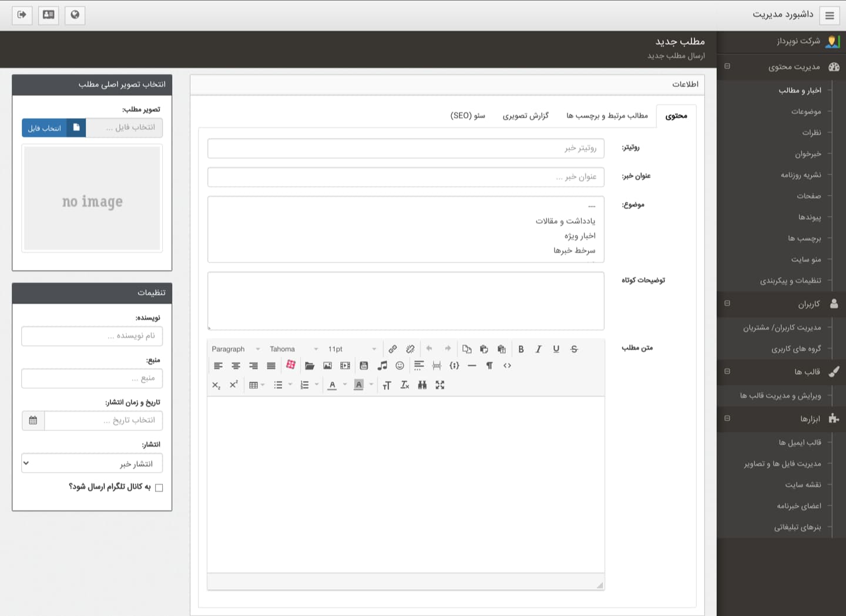
Task: Click the insert image icon
Action: click(x=327, y=365)
